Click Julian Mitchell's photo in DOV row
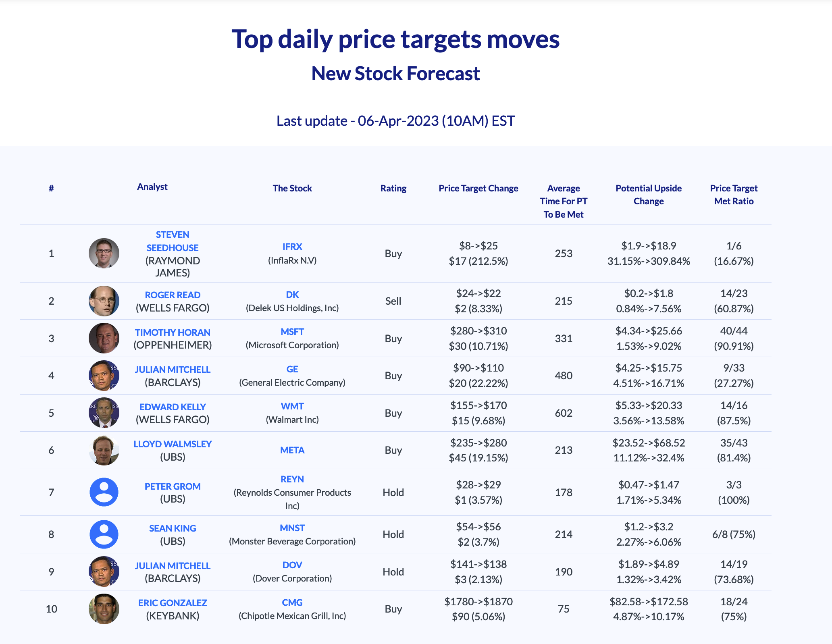Viewport: 832px width, 644px height. coord(104,571)
